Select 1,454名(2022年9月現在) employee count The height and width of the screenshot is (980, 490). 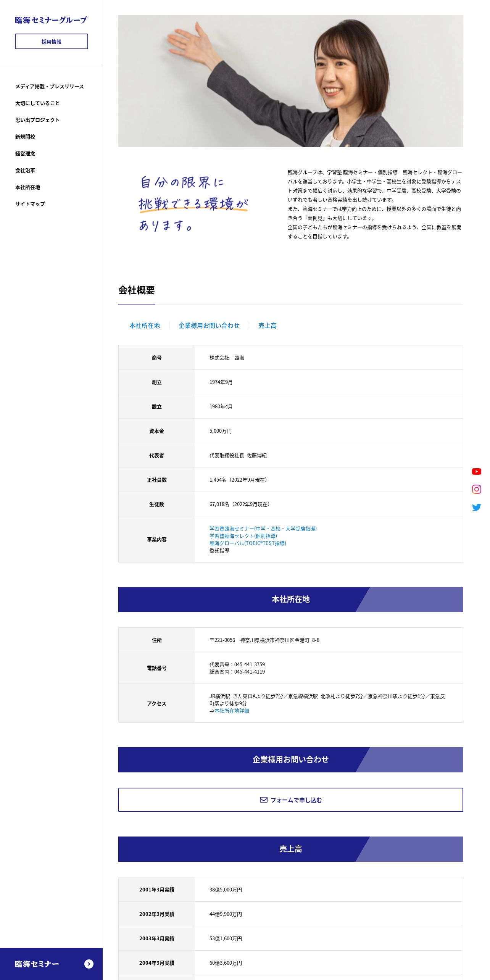coord(239,480)
